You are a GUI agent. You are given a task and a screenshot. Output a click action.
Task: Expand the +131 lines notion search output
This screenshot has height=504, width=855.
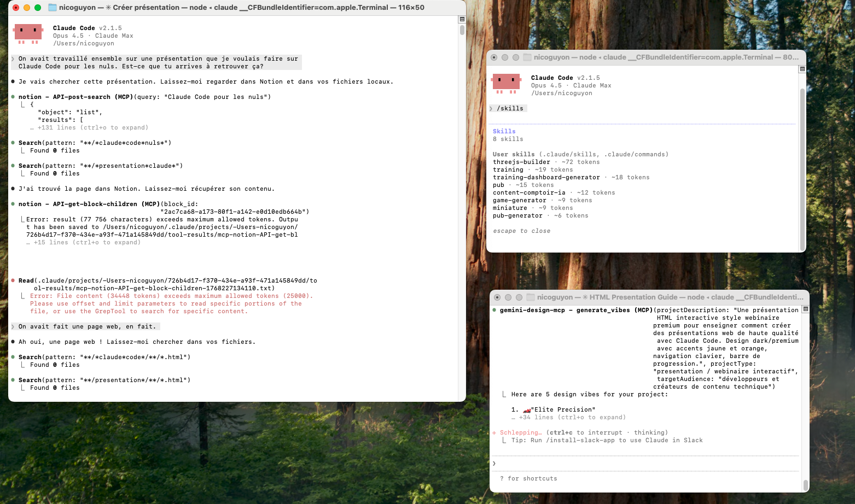[x=92, y=127]
